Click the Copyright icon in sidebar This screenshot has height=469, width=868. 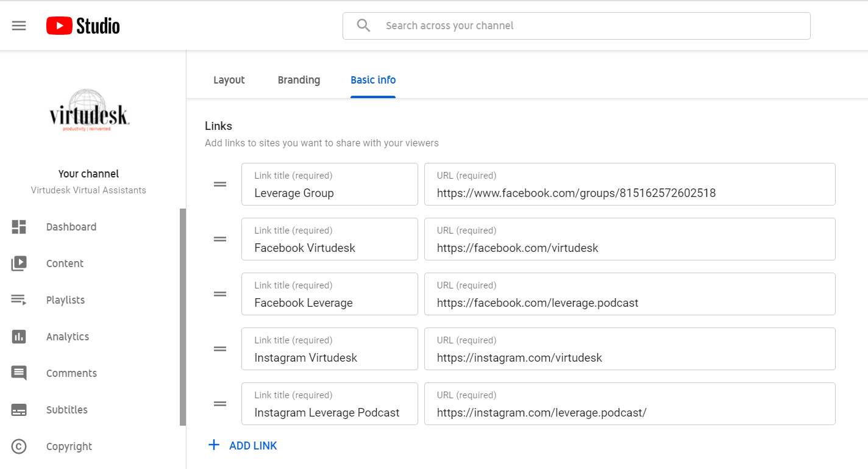(19, 446)
